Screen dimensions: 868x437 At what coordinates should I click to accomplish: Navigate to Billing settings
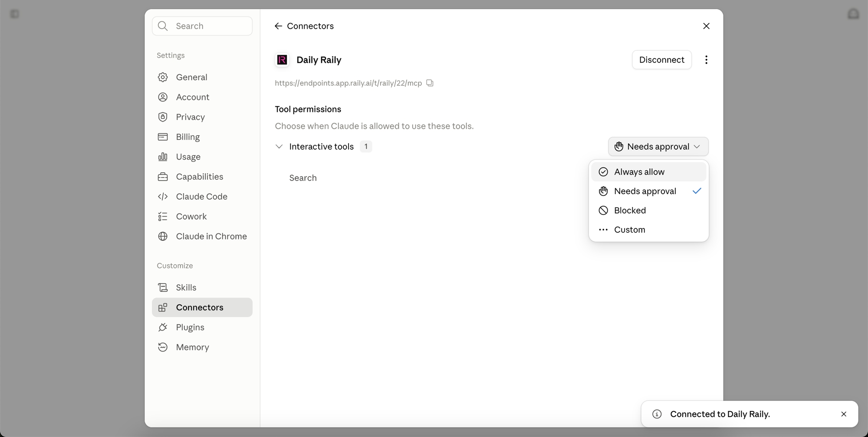(x=202, y=137)
